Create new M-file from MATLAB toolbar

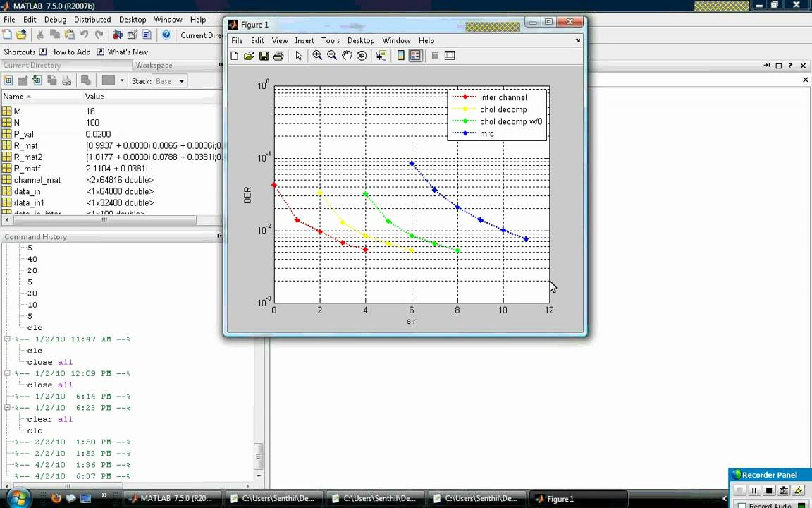coord(7,35)
